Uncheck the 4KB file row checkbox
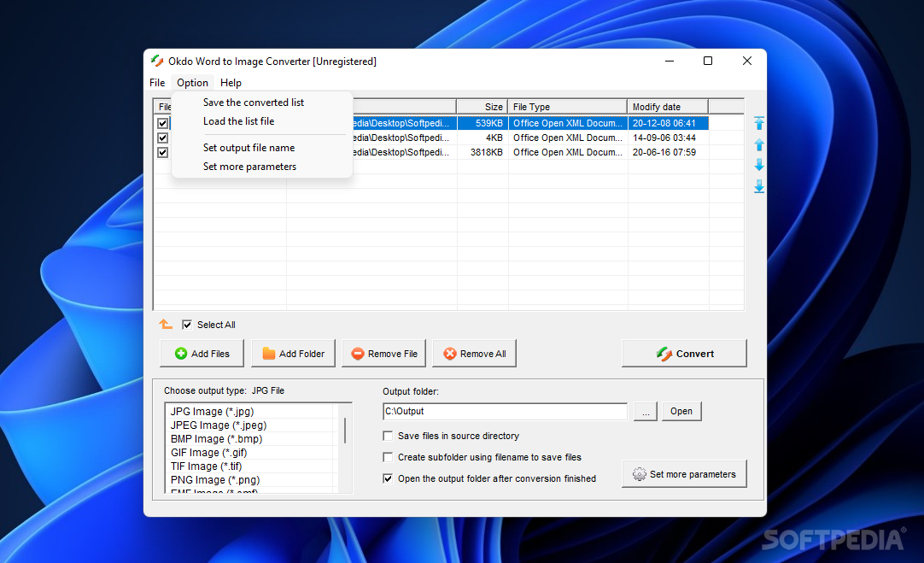The image size is (924, 563). pyautogui.click(x=162, y=138)
